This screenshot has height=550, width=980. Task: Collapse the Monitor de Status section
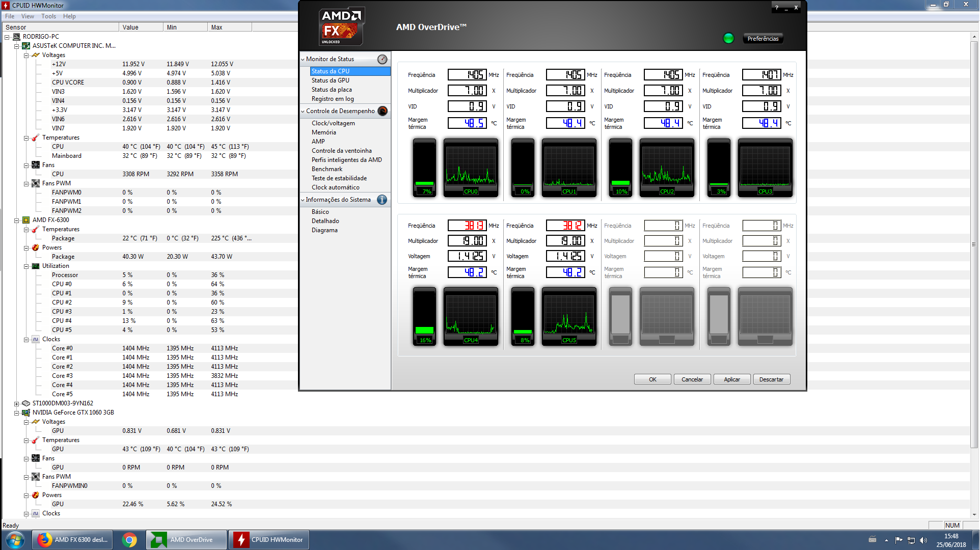pos(303,59)
